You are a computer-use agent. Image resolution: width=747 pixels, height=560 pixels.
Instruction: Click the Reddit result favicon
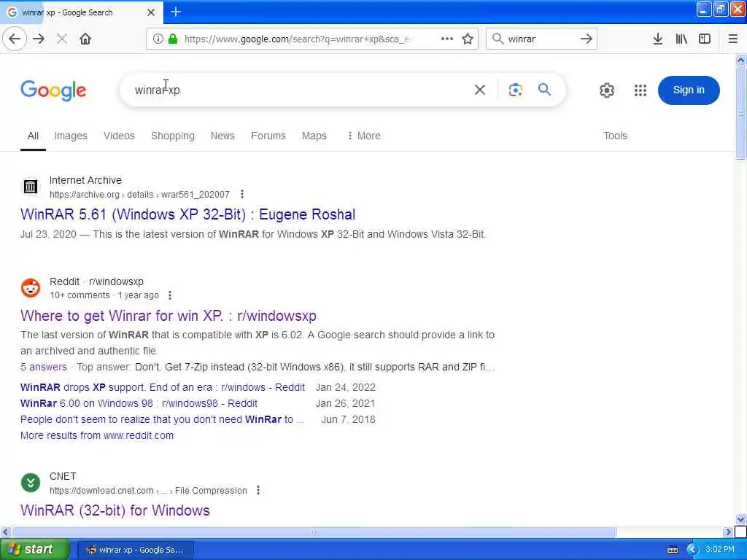[x=31, y=287]
